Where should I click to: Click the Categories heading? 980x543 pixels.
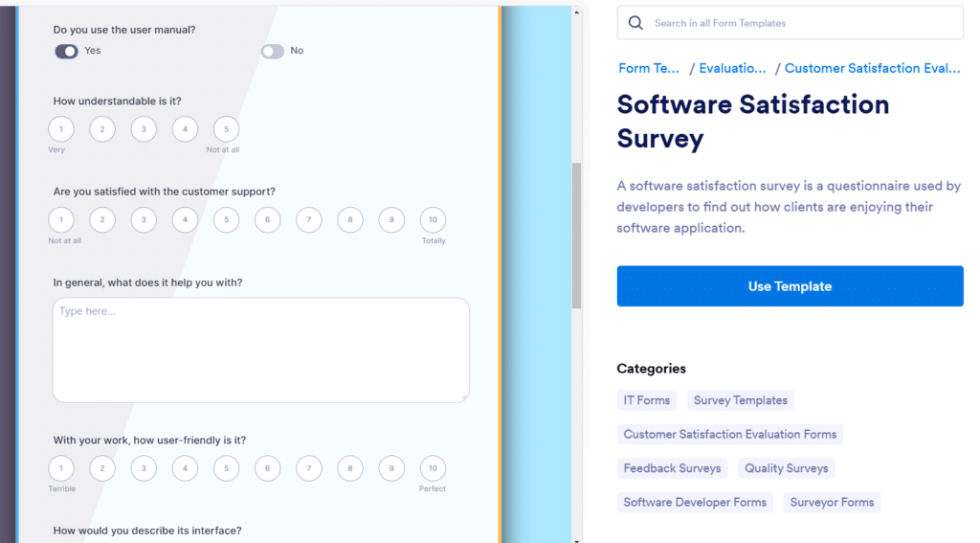tap(651, 369)
